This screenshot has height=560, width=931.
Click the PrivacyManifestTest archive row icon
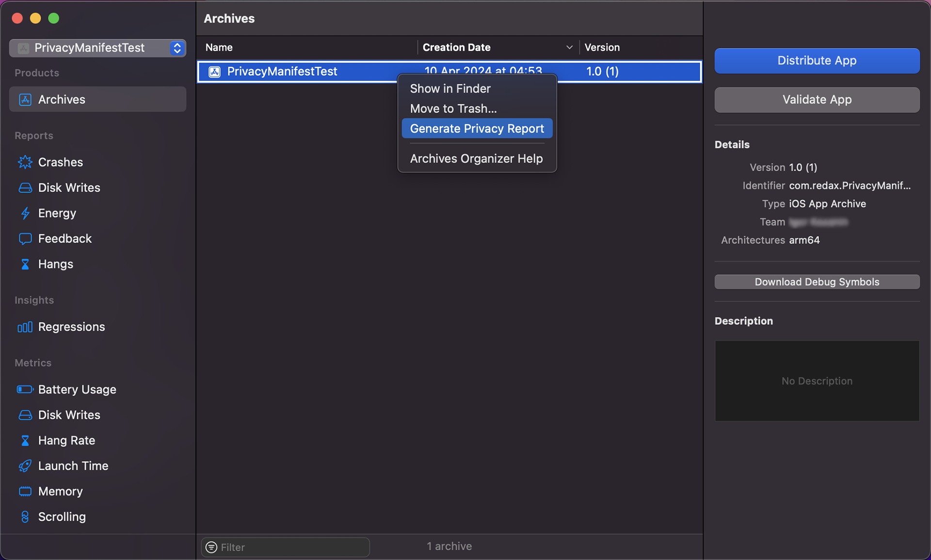pos(214,72)
